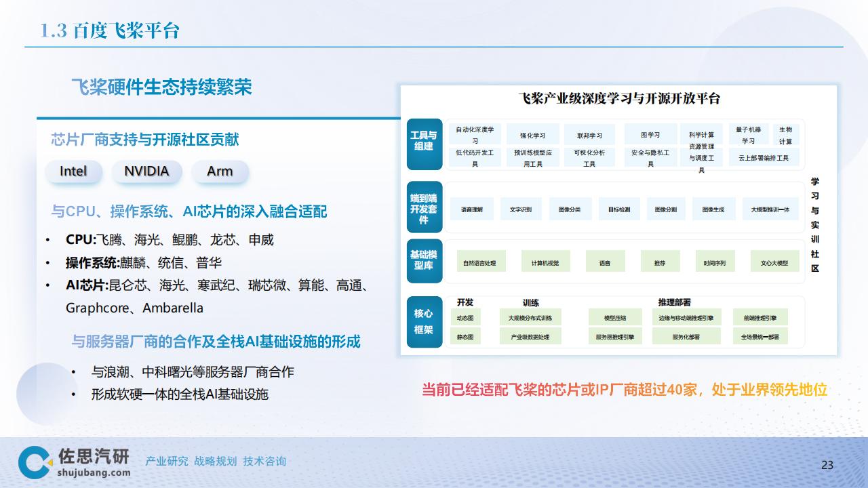Image resolution: width=868 pixels, height=488 pixels.
Task: Pick the 服务化部署 box
Action: point(686,336)
